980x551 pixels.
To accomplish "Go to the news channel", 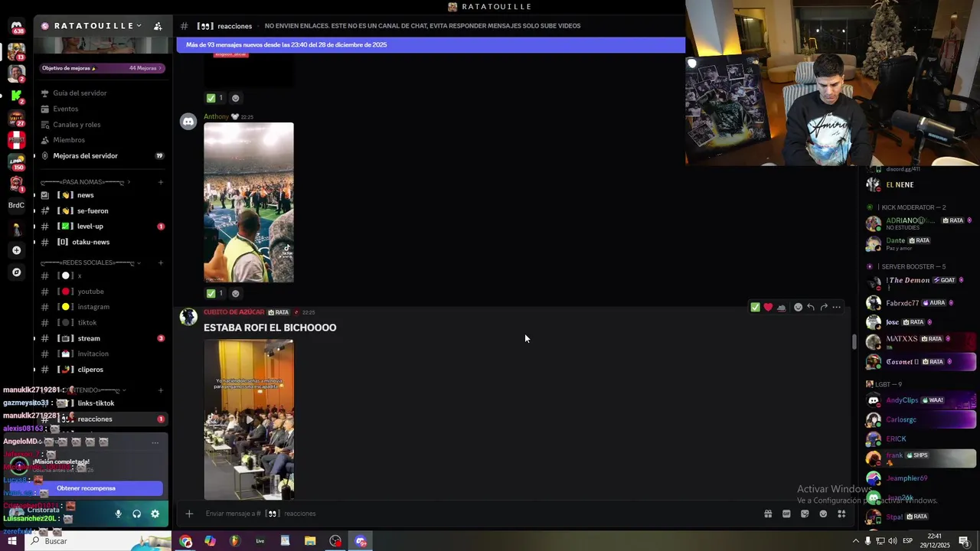I will click(103, 195).
